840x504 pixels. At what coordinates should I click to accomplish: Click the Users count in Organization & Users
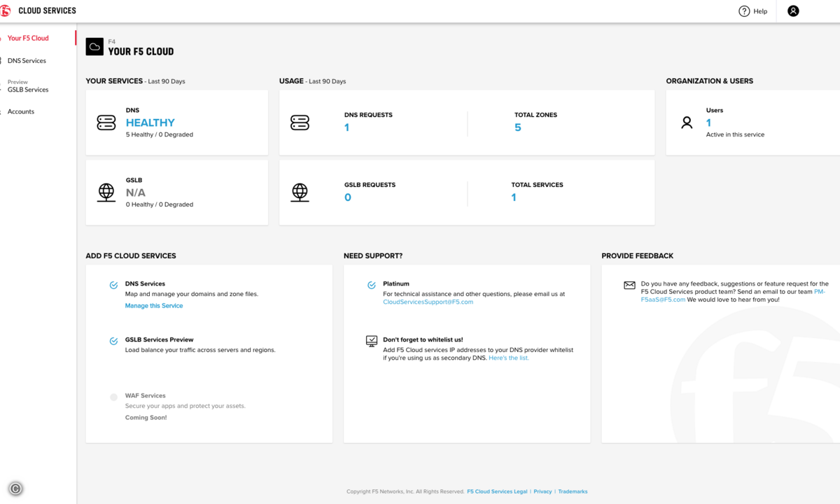[709, 122]
